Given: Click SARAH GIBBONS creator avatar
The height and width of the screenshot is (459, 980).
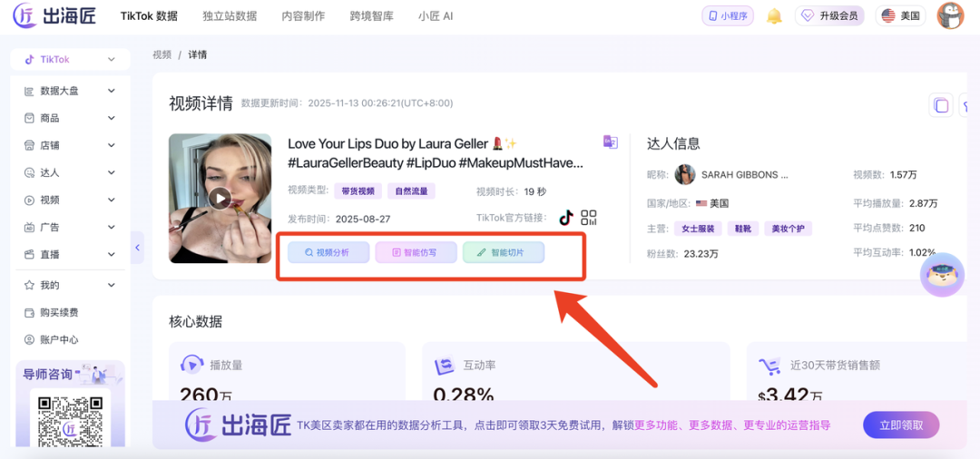Looking at the screenshot, I should click(x=685, y=175).
